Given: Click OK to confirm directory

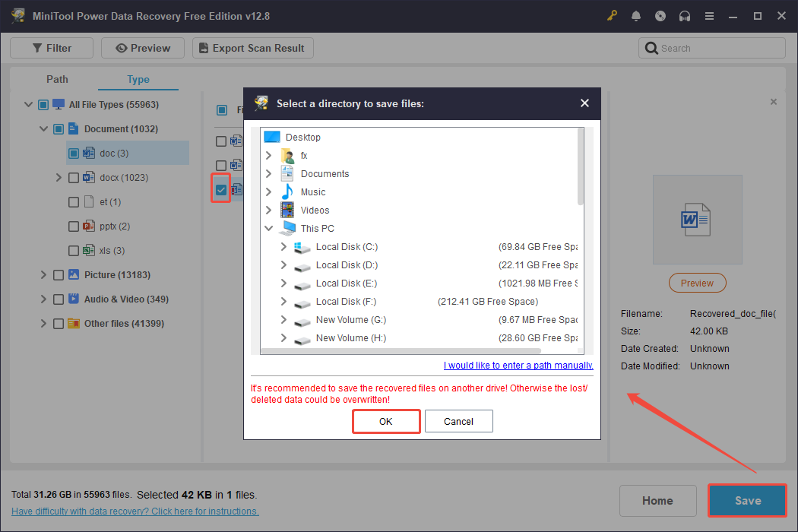Looking at the screenshot, I should click(x=386, y=421).
